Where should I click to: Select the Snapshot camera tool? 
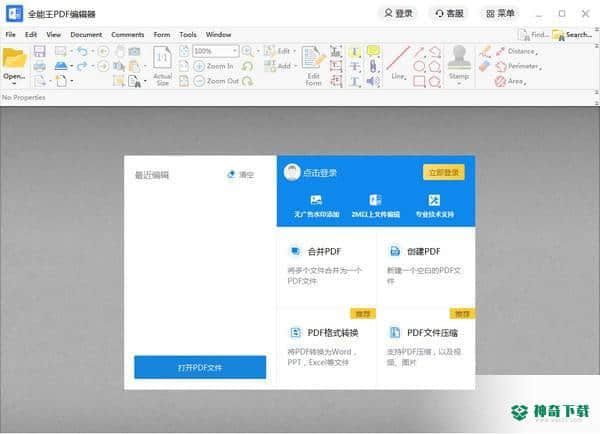[x=134, y=51]
